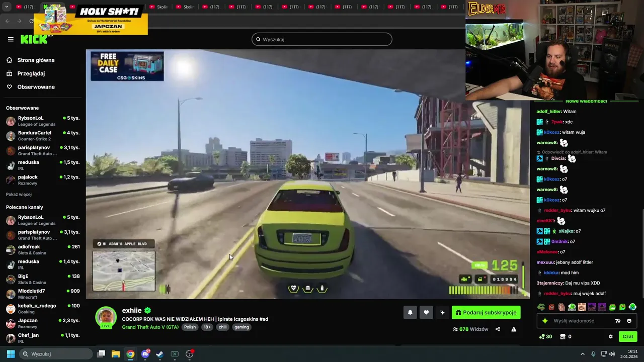Open the volume speaker tray control

coord(612,354)
